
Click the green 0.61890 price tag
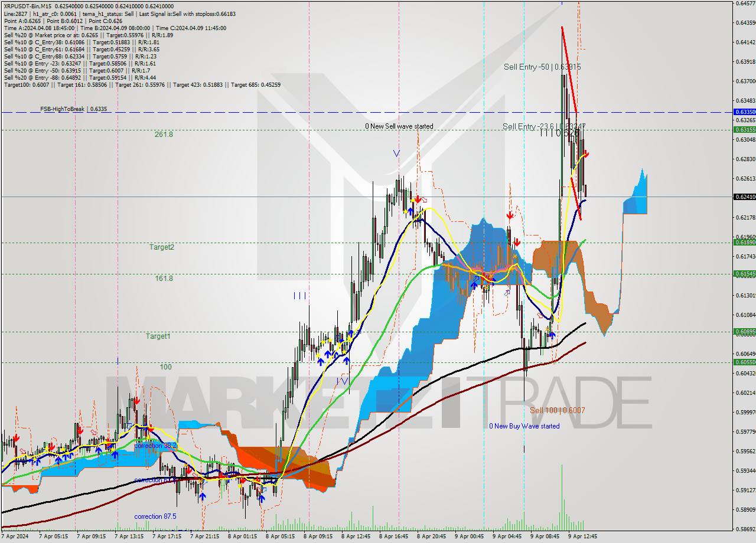coord(745,243)
